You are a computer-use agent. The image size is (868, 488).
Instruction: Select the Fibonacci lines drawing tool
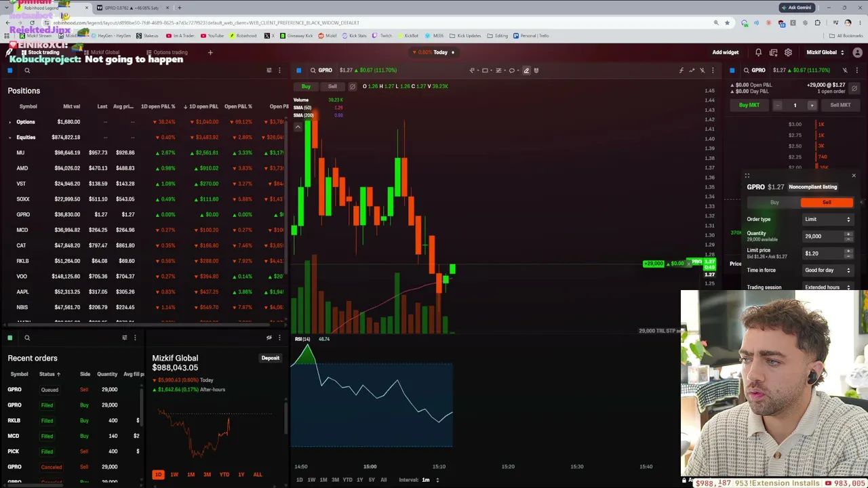(498, 70)
